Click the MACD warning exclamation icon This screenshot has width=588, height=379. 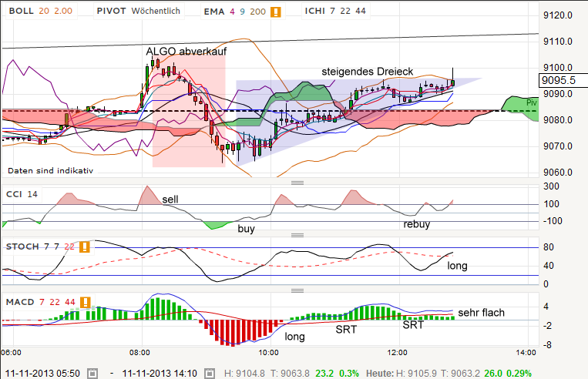85,302
